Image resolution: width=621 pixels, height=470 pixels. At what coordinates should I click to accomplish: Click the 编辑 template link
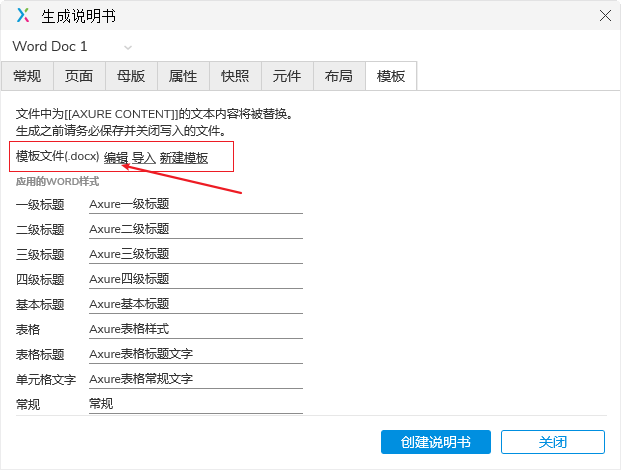pyautogui.click(x=116, y=158)
